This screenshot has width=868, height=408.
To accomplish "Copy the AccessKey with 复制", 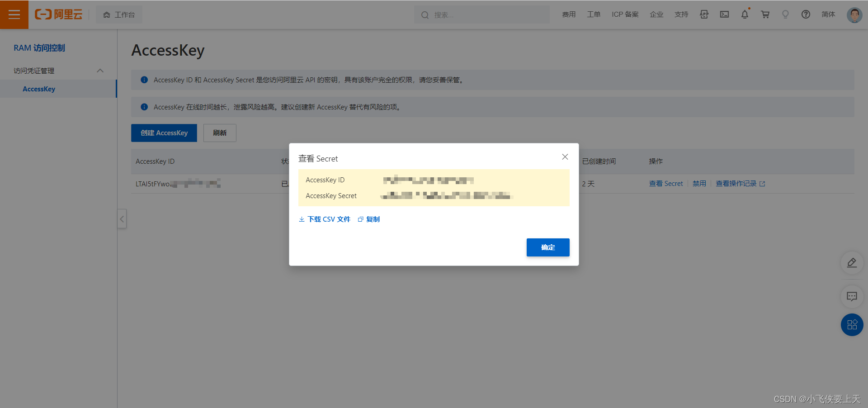I will [x=369, y=219].
